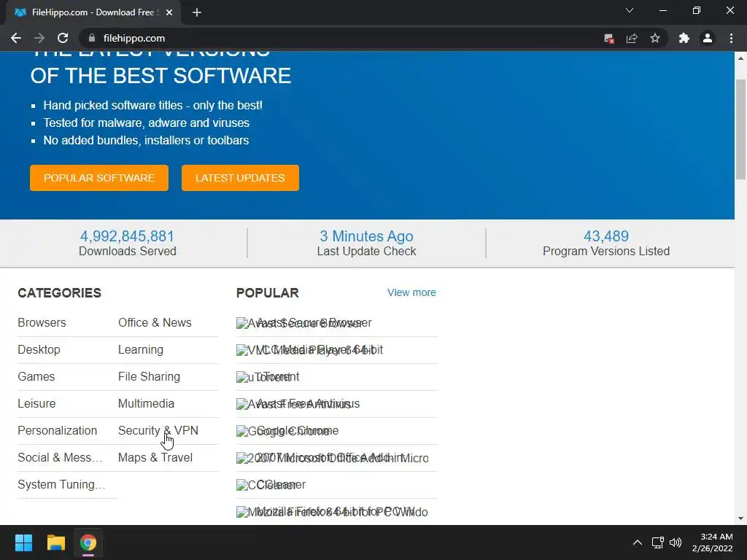Open the Maps & Travel category

[155, 458]
